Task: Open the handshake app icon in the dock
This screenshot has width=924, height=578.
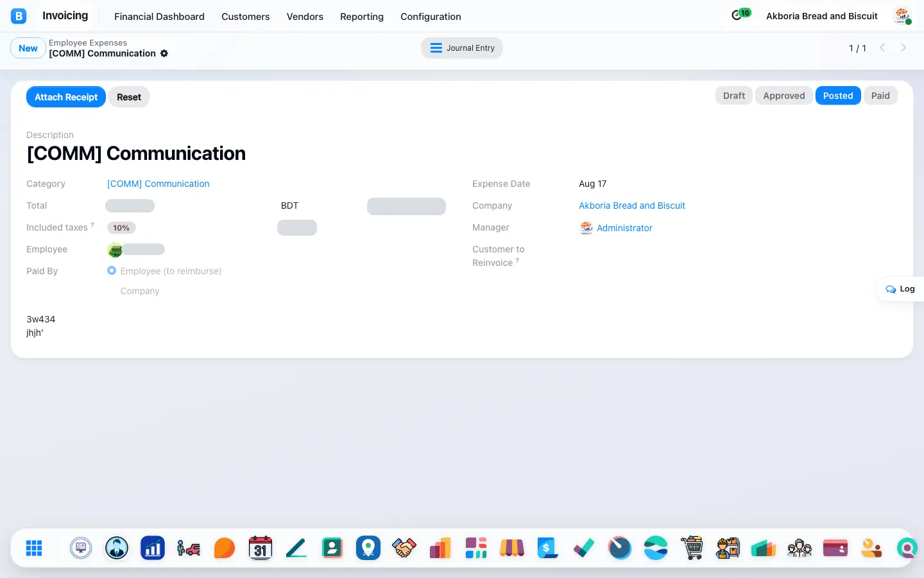Action: (404, 548)
